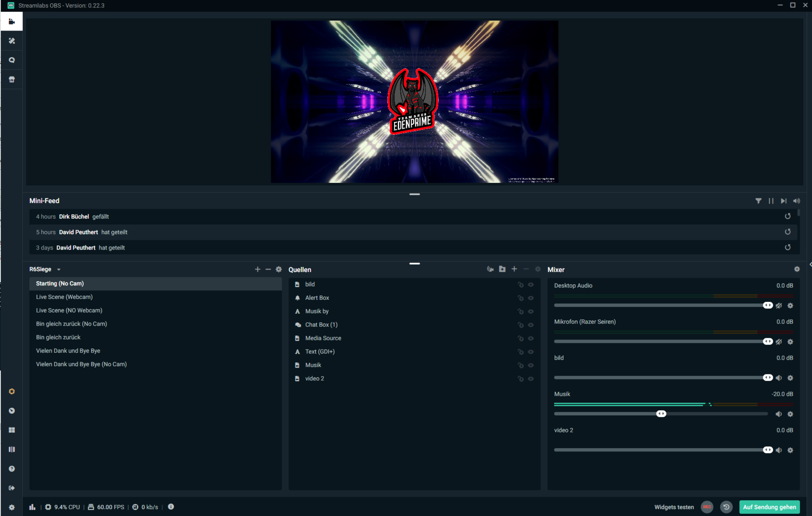Screen dimensions: 812x516
Task: Open R6Siege scene collection dropdown
Action: tap(59, 269)
